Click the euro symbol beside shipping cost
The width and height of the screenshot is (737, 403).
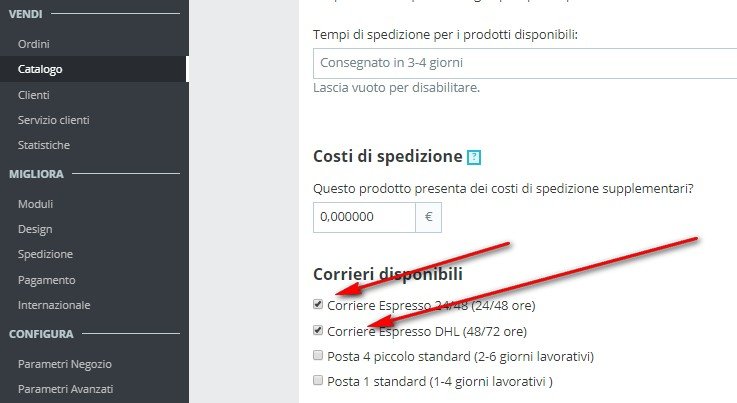pyautogui.click(x=429, y=217)
